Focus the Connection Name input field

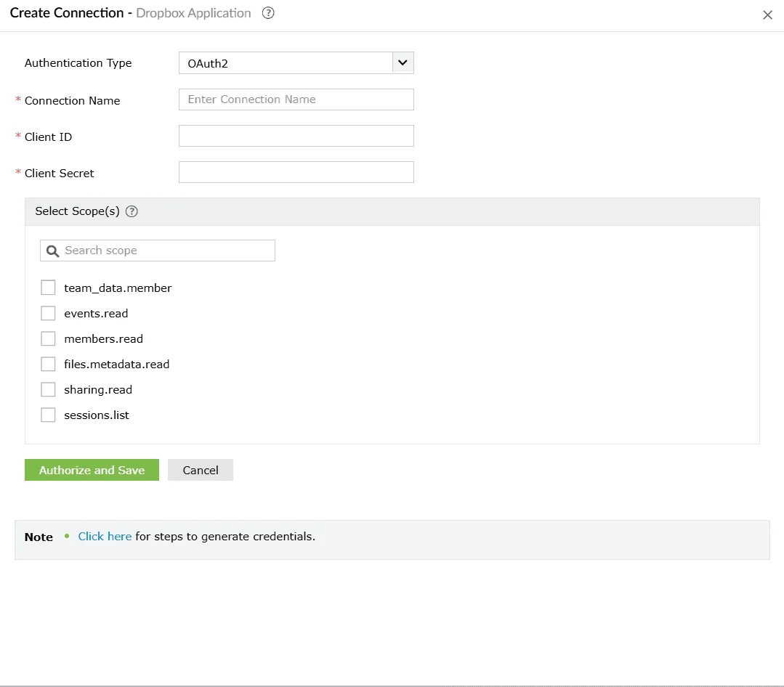(x=296, y=99)
